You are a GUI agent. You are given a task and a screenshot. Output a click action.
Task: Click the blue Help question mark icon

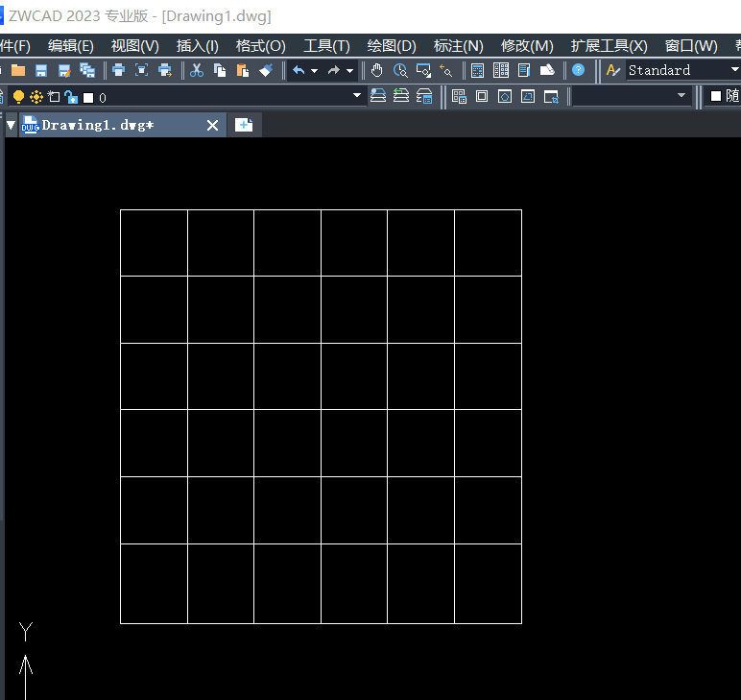578,70
